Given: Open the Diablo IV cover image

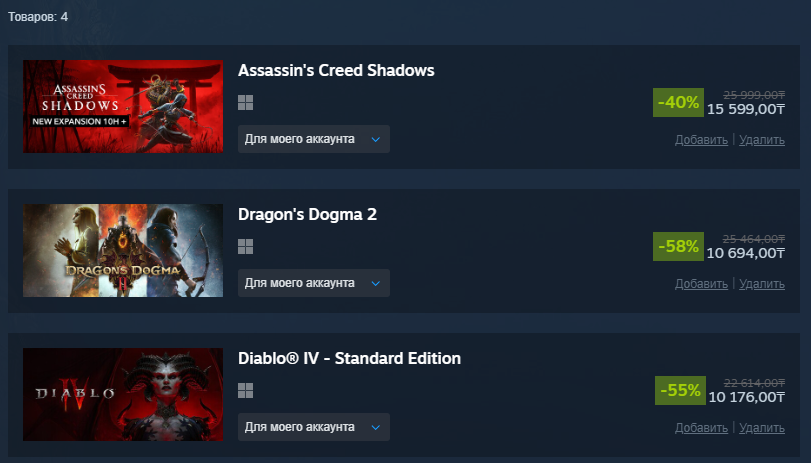Looking at the screenshot, I should (123, 395).
